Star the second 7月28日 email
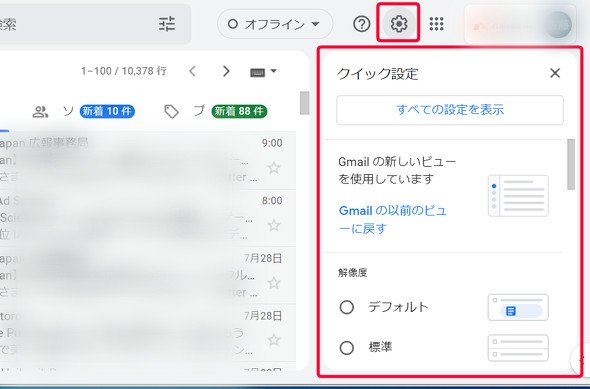The height and width of the screenshot is (389, 590). pos(274,340)
